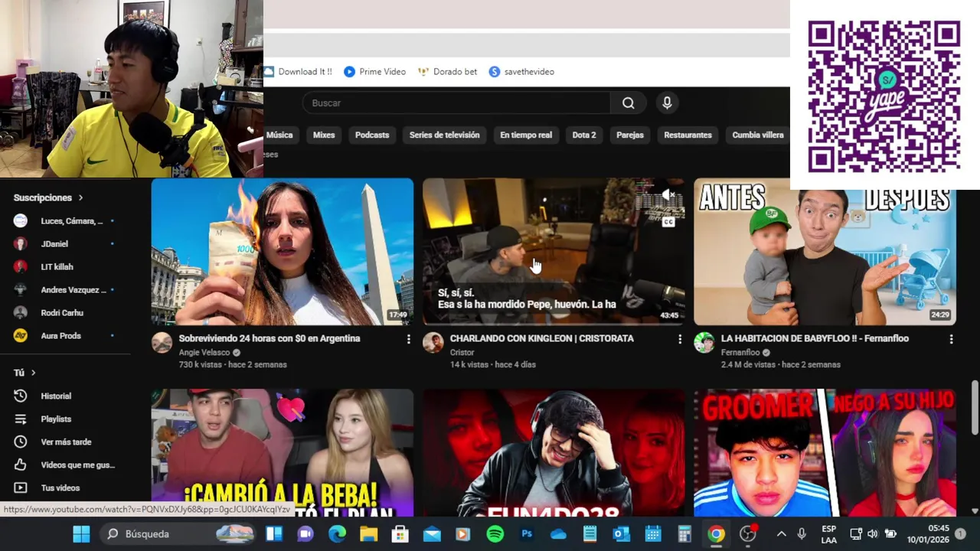Unmute the previewing Cristorata video
Image resolution: width=980 pixels, height=551 pixels.
click(x=668, y=196)
